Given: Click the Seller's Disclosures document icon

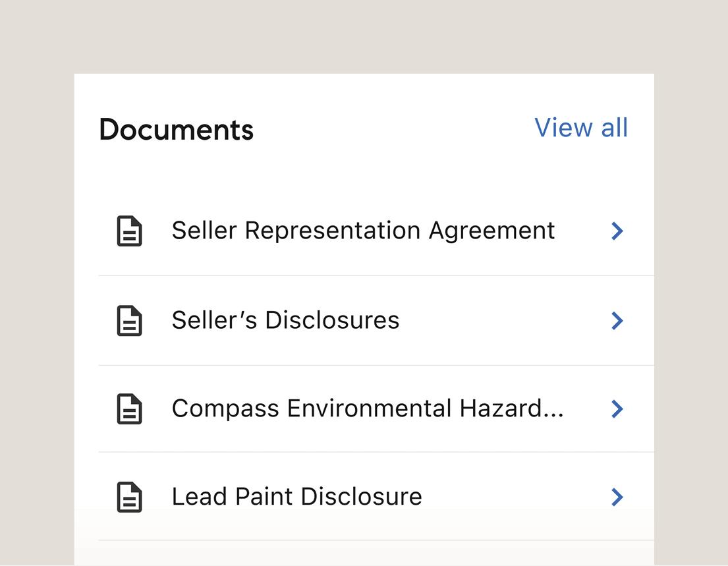Looking at the screenshot, I should [x=129, y=321].
